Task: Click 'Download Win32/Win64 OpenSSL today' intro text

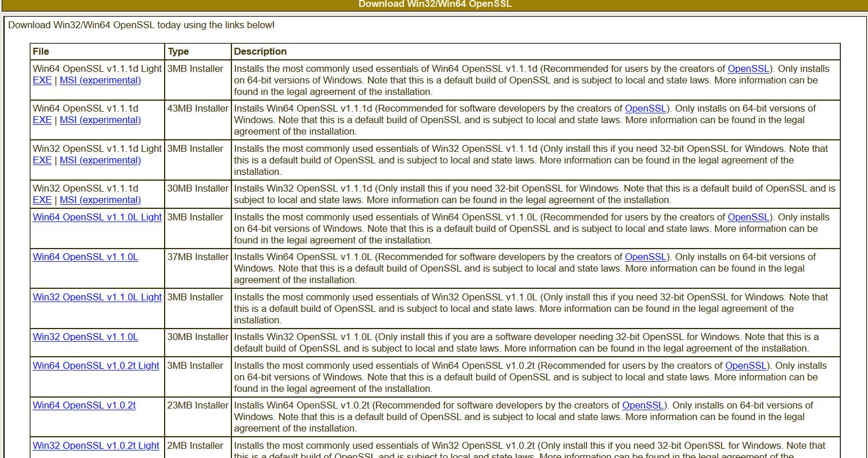Action: click(142, 25)
